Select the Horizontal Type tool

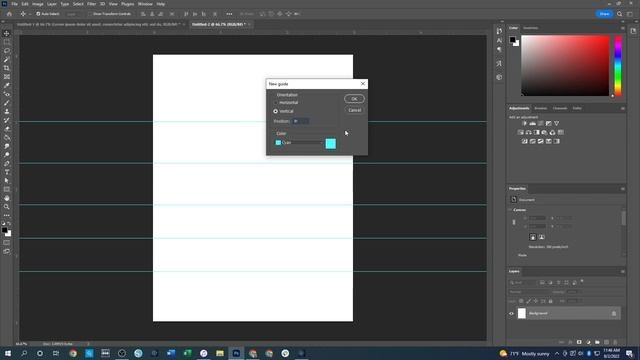pos(7,172)
